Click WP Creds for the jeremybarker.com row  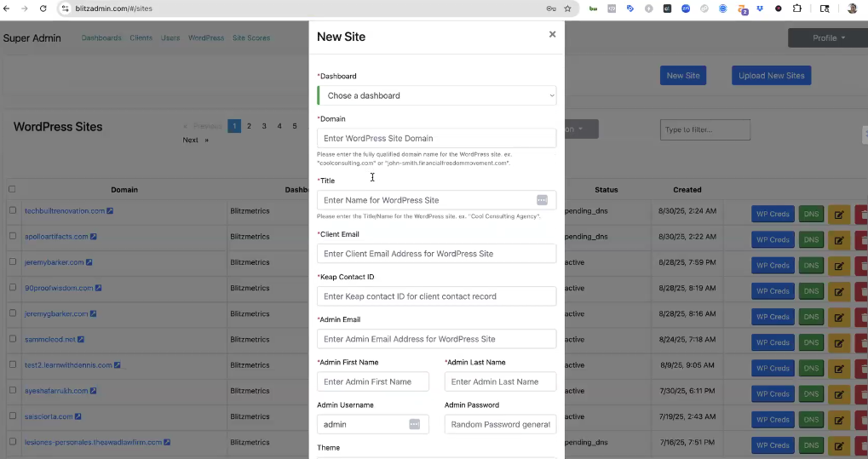pos(773,266)
